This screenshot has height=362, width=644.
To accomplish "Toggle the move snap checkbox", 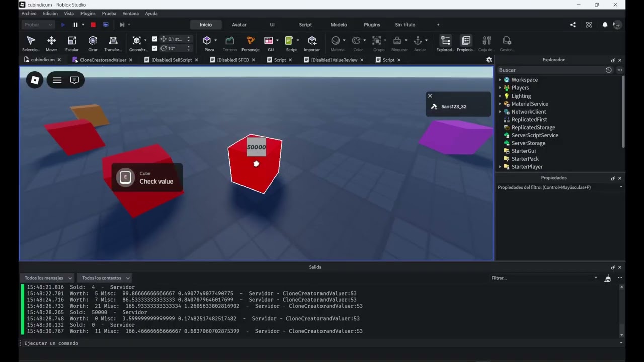I will [x=154, y=39].
